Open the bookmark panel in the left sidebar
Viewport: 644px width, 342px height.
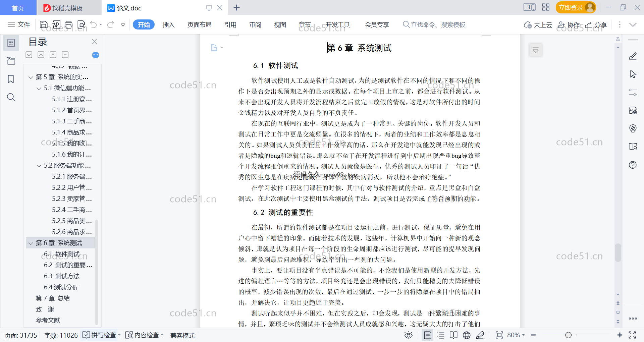coord(11,79)
